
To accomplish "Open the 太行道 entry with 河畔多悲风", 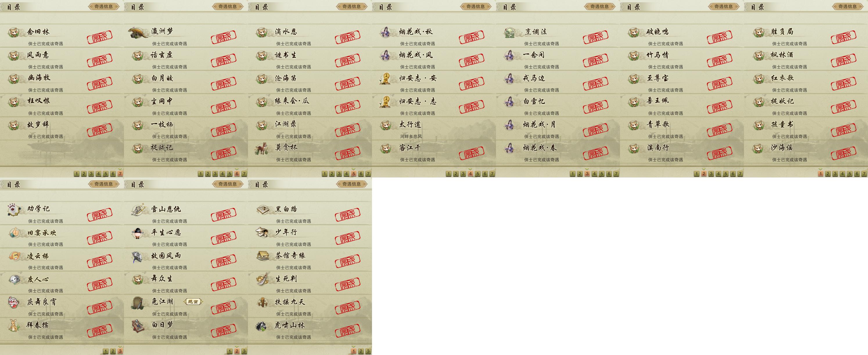I will [434, 128].
